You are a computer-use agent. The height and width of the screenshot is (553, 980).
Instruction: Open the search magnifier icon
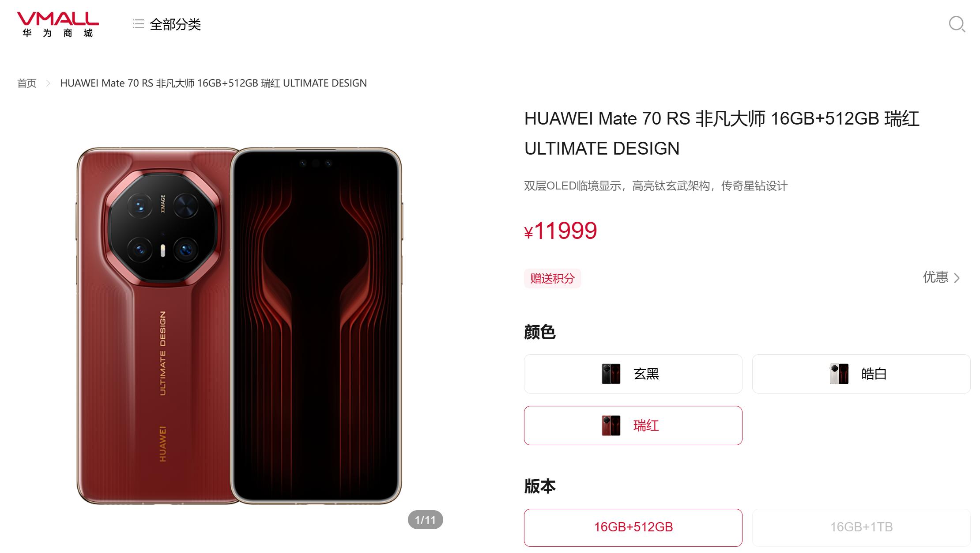coord(957,24)
